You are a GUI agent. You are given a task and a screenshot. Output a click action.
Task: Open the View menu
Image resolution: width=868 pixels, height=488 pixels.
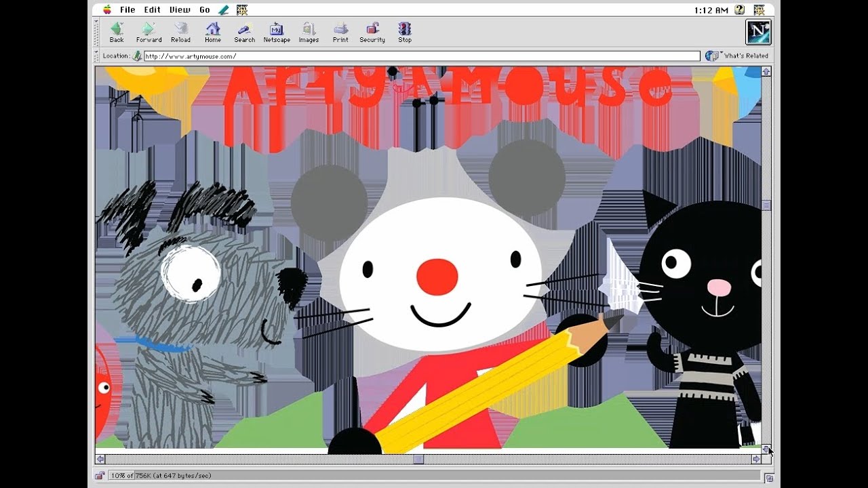pos(180,9)
